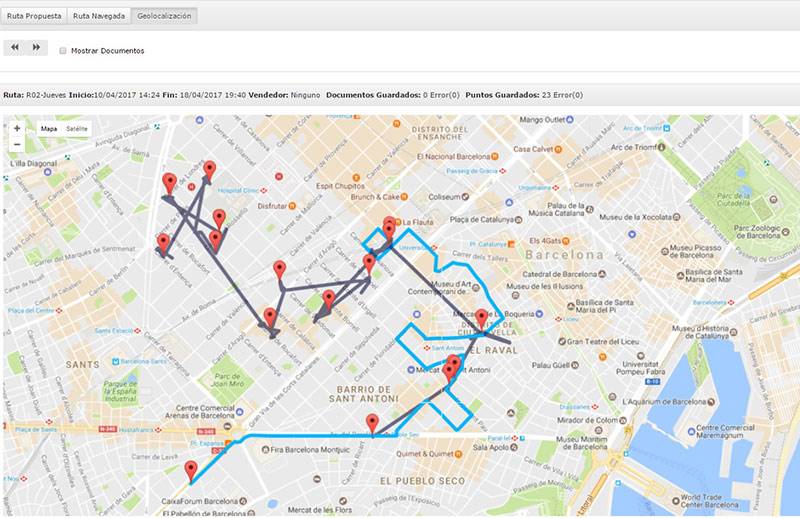
Task: Click Palau de la Música Catalana marker
Action: 590,209
